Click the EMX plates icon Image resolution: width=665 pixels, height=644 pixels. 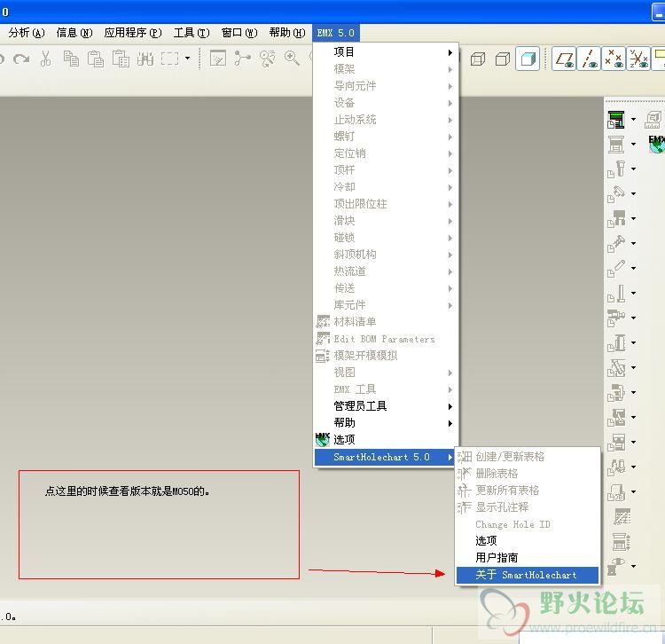tap(616, 145)
